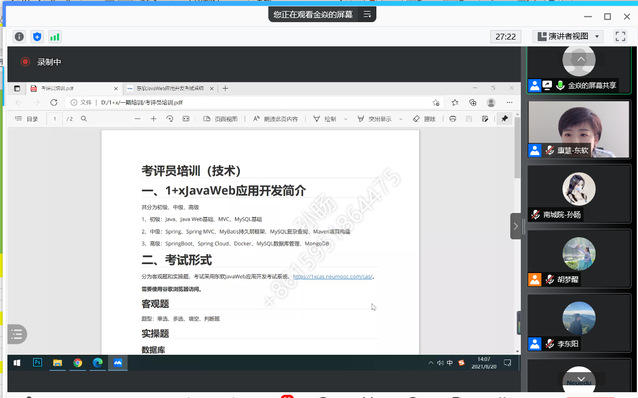The width and height of the screenshot is (638, 398).
Task: Click the blue security shield icon
Action: point(37,37)
